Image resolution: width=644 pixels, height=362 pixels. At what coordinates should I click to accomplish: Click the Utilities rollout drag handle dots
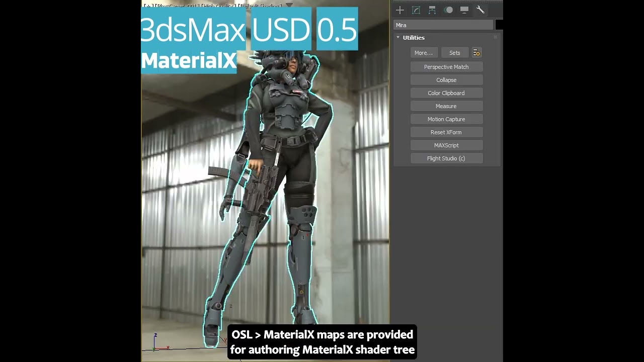coord(495,37)
